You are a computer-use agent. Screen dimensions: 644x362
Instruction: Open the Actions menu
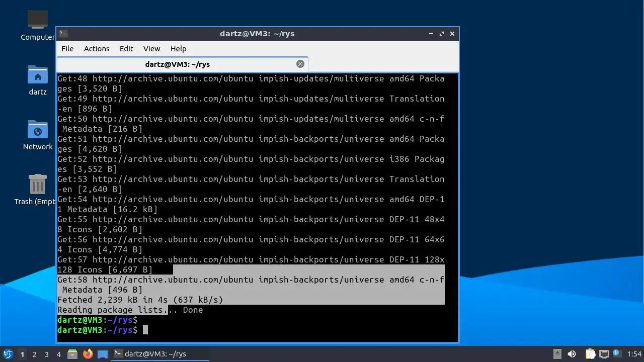click(97, 49)
